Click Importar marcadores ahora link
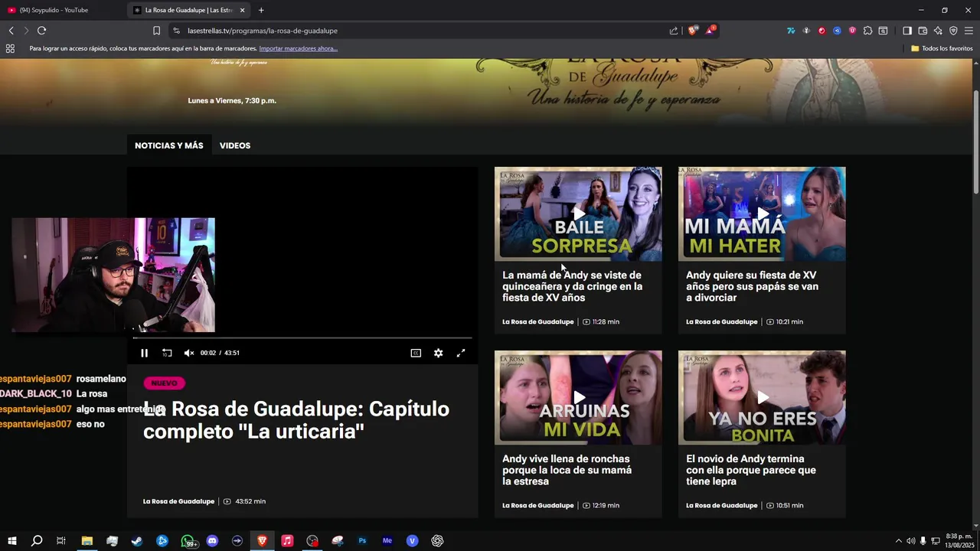 pos(298,48)
